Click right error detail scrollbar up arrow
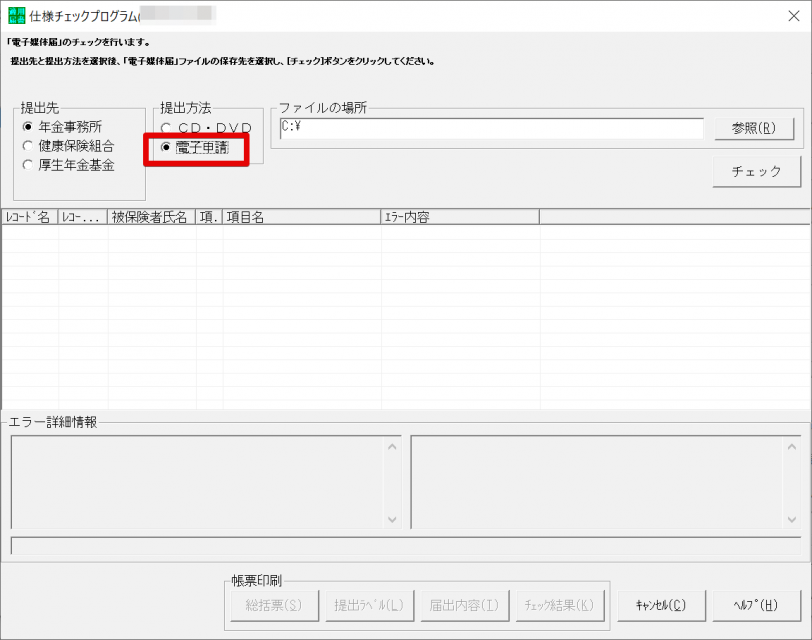812x640 pixels. [792, 446]
